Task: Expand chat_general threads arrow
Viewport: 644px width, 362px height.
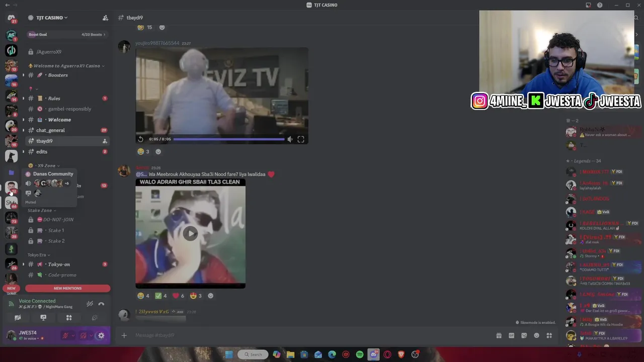Action: click(23, 130)
